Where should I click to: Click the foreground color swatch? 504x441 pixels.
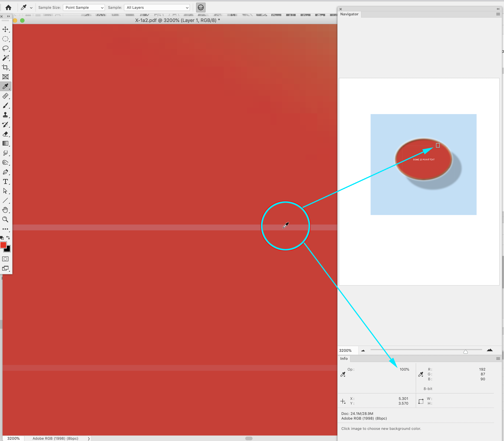(x=3, y=245)
